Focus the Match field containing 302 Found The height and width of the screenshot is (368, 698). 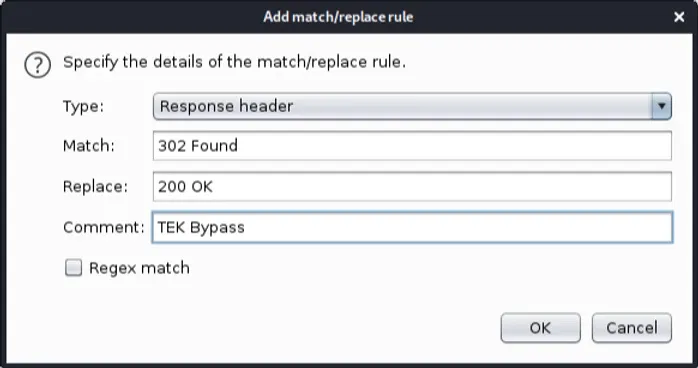pos(412,146)
